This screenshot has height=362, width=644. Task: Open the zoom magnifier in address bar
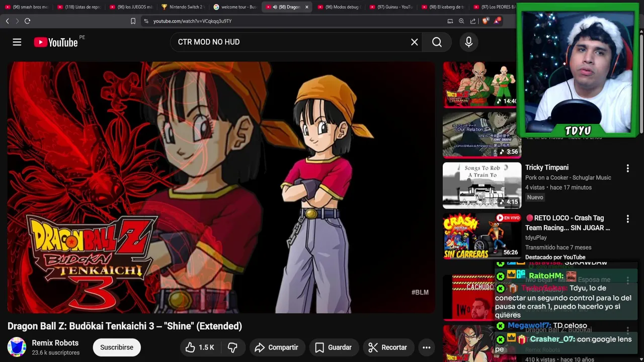pyautogui.click(x=461, y=21)
